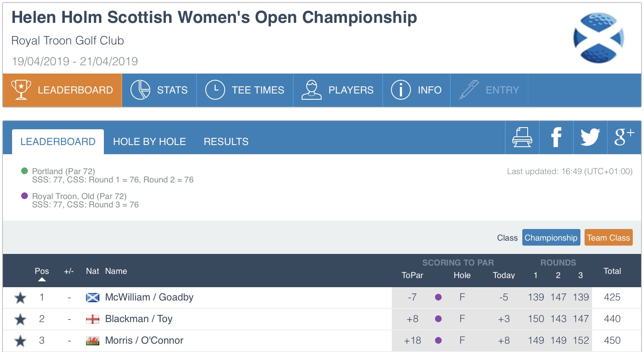
Task: Select the Championship class button
Action: pyautogui.click(x=551, y=237)
